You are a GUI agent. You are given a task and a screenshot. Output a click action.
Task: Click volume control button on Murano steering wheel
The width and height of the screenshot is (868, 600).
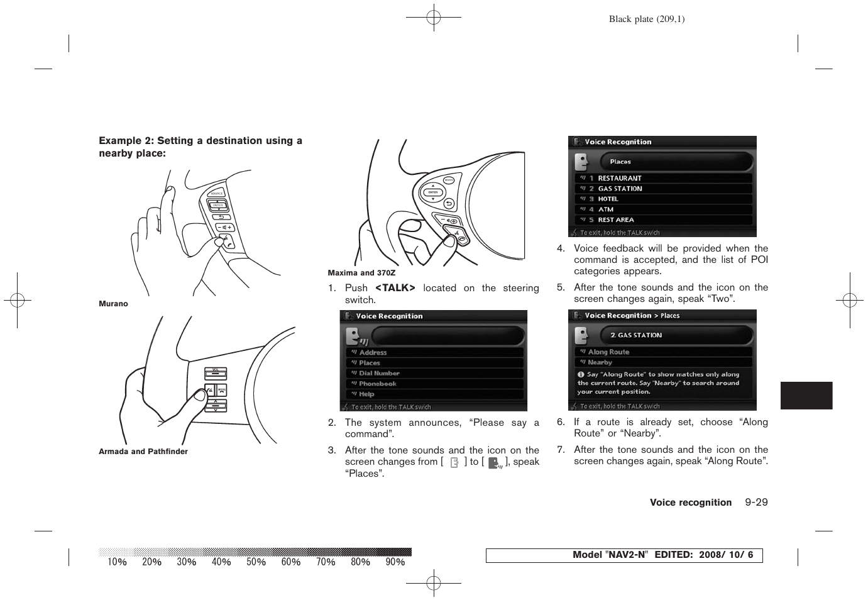coord(225,227)
